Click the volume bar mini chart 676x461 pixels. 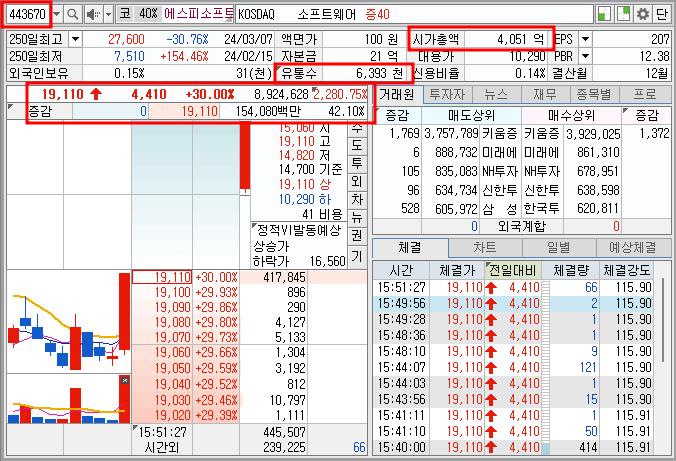(x=69, y=399)
